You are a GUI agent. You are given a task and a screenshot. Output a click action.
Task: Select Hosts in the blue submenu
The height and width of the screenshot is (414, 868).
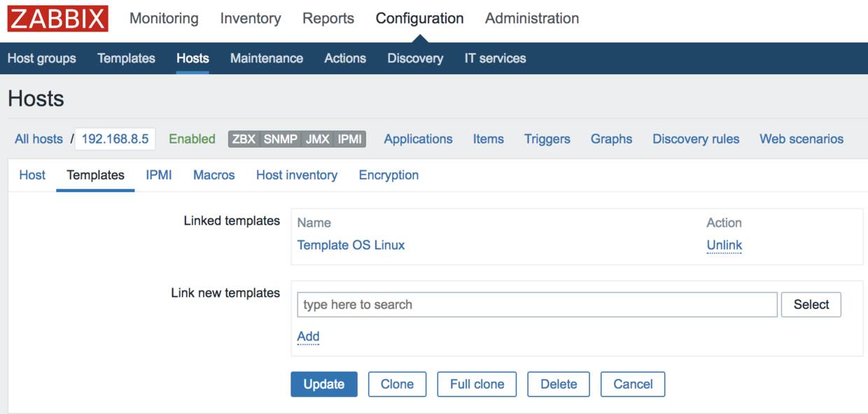(192, 58)
